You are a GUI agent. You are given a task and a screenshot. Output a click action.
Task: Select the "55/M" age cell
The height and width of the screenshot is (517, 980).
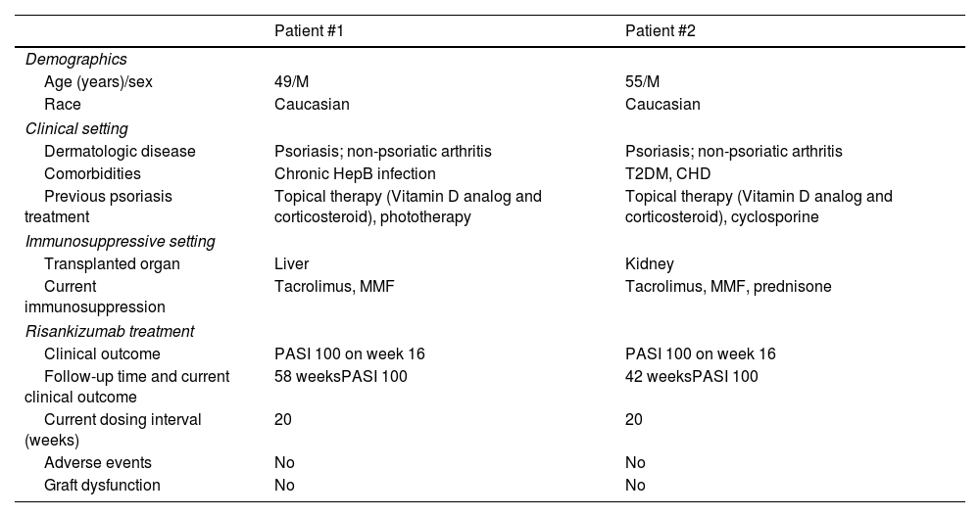point(642,82)
